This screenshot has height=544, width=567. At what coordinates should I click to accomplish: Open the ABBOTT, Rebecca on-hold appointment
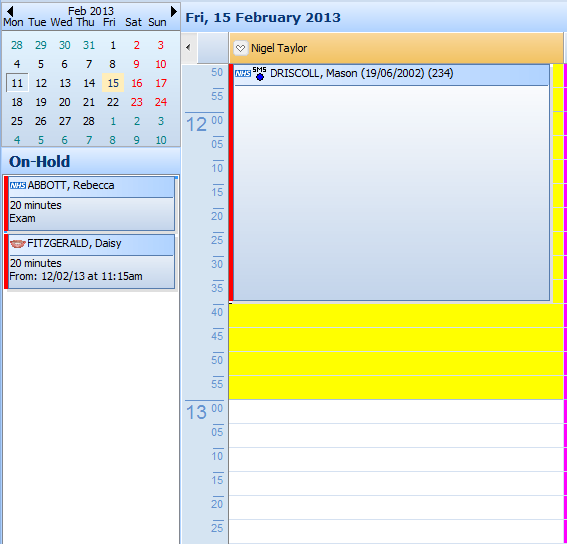point(90,204)
